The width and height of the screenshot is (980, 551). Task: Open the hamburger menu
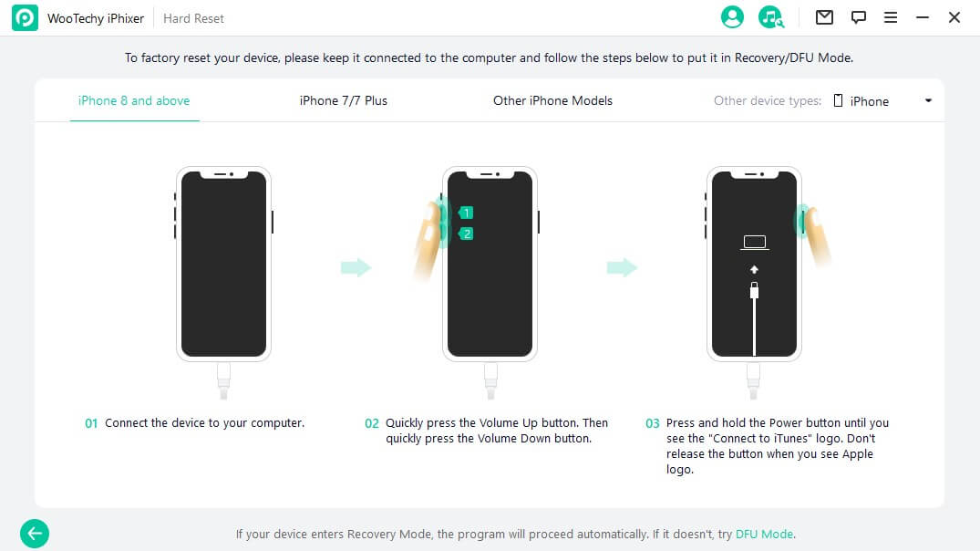pyautogui.click(x=891, y=17)
